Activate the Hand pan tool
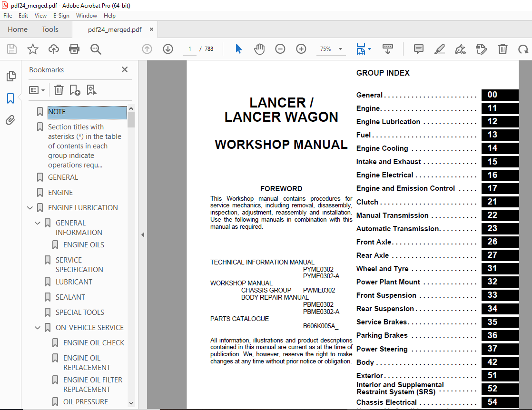 [x=259, y=49]
